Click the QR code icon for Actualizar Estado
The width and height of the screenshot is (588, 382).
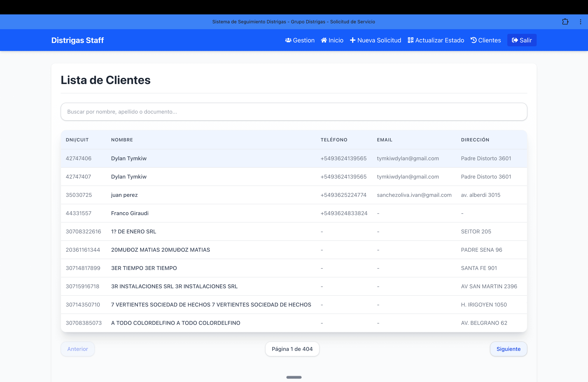click(x=411, y=40)
